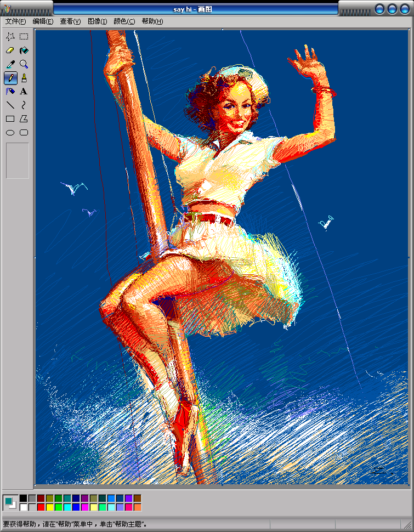This screenshot has width=414, height=532.
Task: Pick the Curve tool
Action: 24,105
